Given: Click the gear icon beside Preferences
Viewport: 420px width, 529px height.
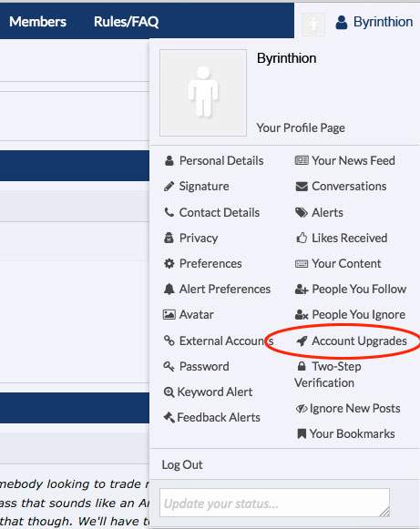Looking at the screenshot, I should click(x=169, y=263).
